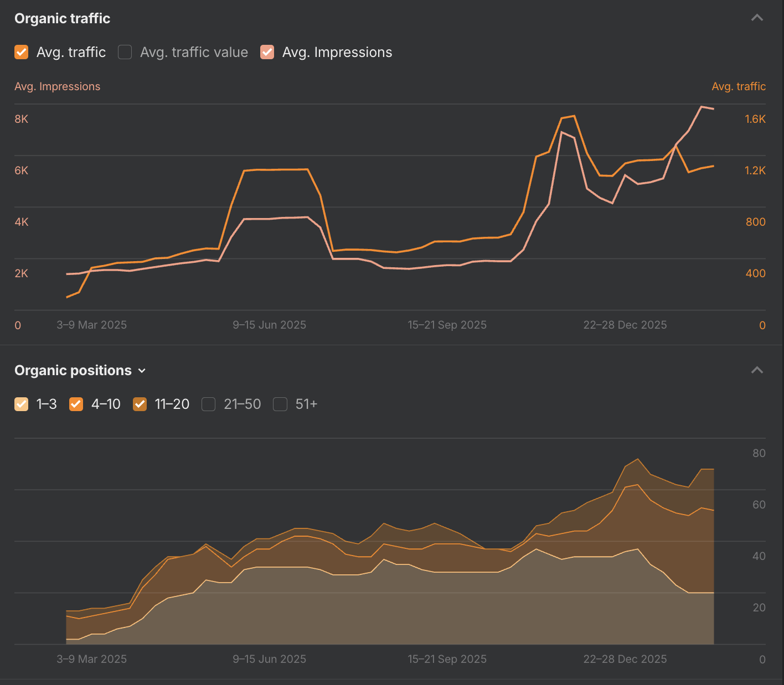Click the 1–3 shaded area in positions chart
Screen dimensions: 784x685
click(x=388, y=620)
